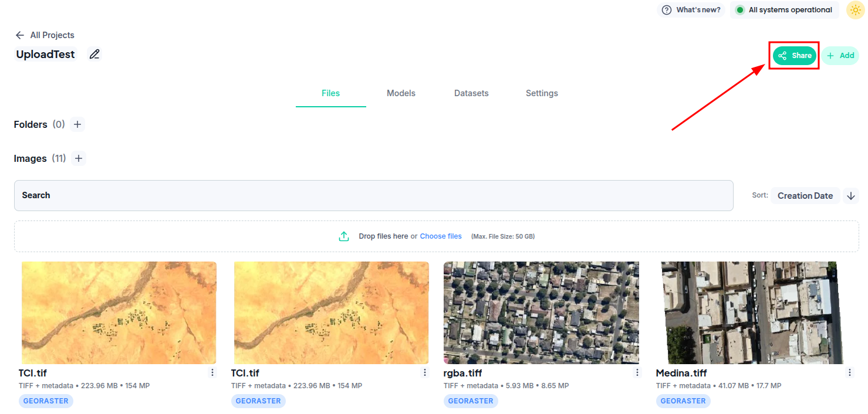
Task: Click the Share button
Action: [795, 56]
